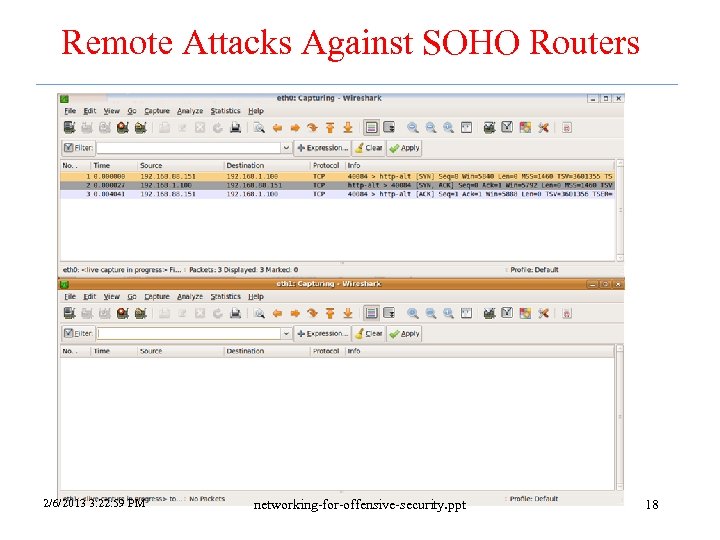This screenshot has width=720, height=540.
Task: Click Clear button in eth0 filter bar
Action: [x=369, y=148]
